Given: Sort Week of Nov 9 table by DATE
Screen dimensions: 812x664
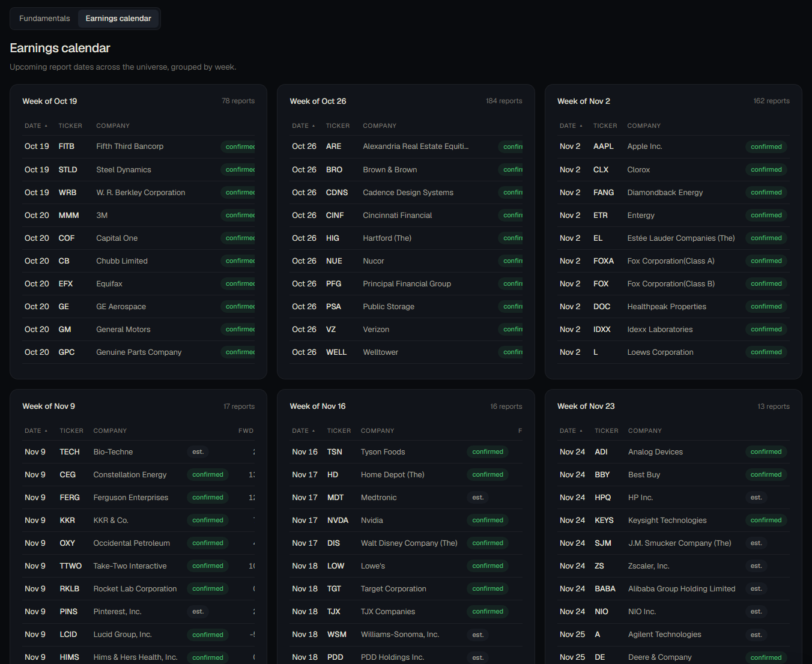Looking at the screenshot, I should [x=36, y=431].
